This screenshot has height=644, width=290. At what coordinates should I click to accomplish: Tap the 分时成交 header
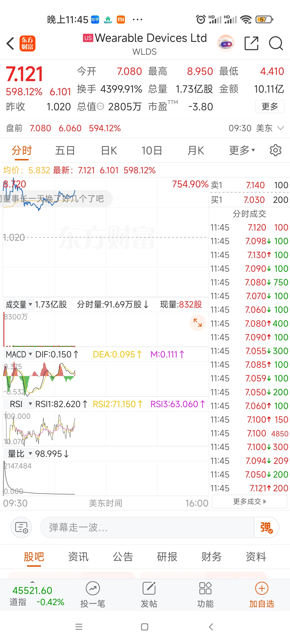(x=250, y=214)
